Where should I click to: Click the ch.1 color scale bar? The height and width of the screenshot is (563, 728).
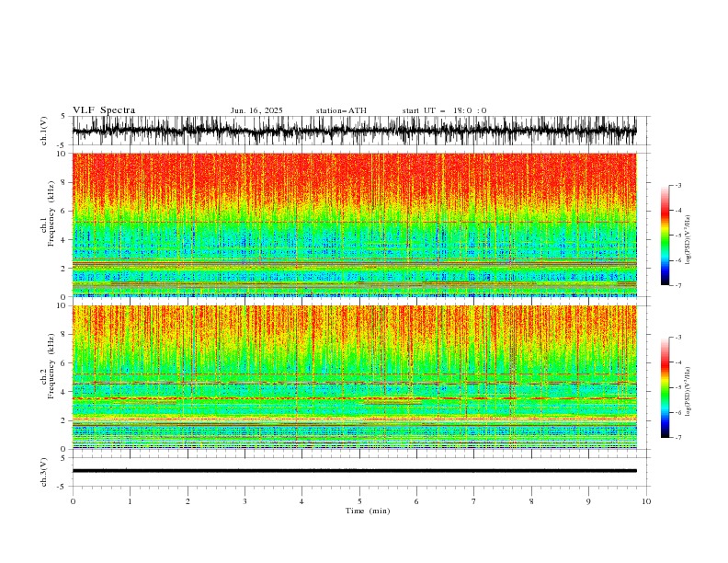tap(665, 236)
